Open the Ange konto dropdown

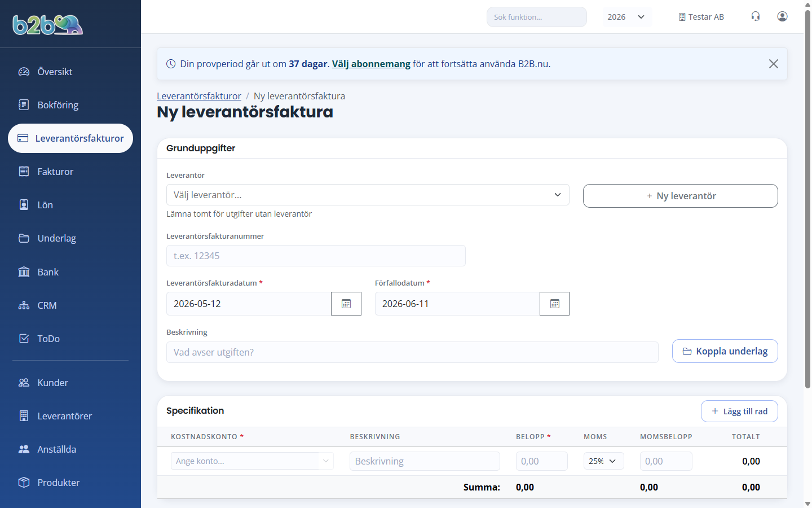coord(252,461)
